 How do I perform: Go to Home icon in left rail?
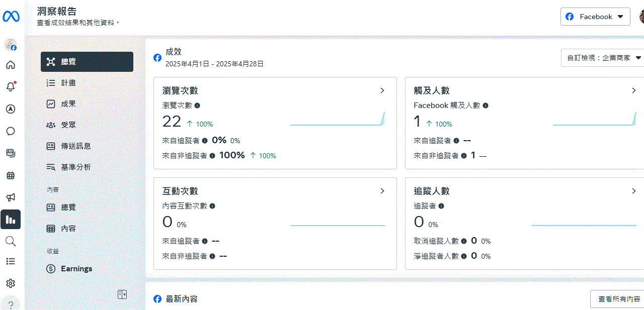click(x=11, y=65)
